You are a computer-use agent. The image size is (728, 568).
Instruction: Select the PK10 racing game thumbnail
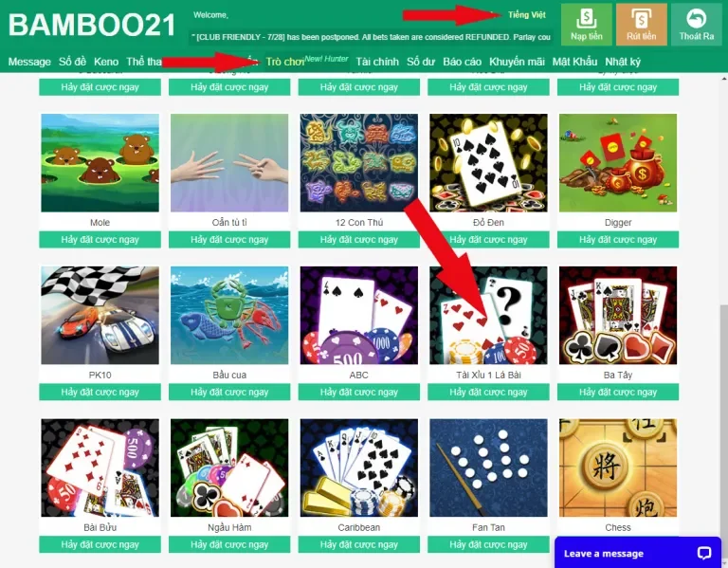[100, 316]
